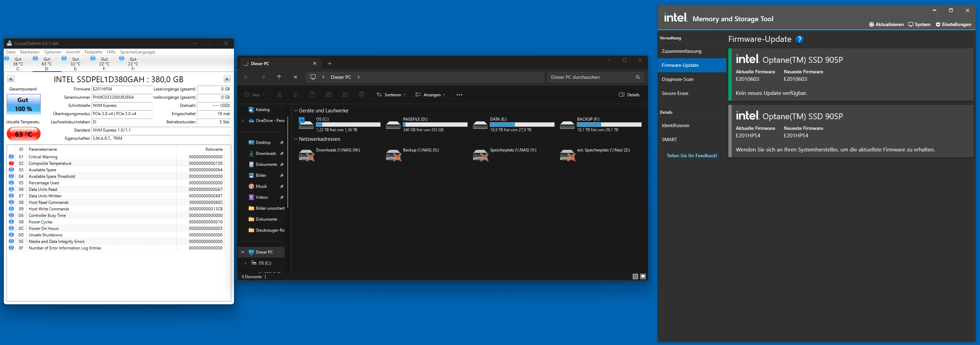Viewport: 980px width, 345px height.
Task: Select the PAGEFILE (D:) drive
Action: (426, 124)
